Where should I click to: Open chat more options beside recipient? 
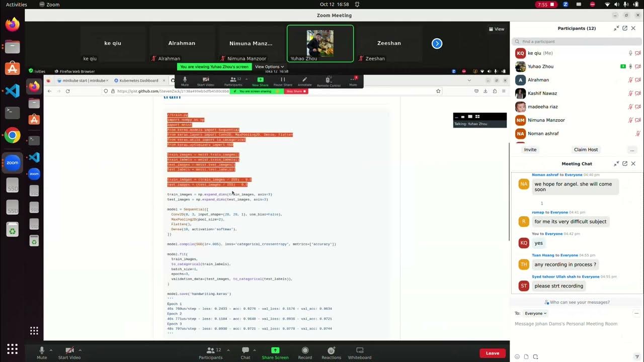click(x=636, y=313)
